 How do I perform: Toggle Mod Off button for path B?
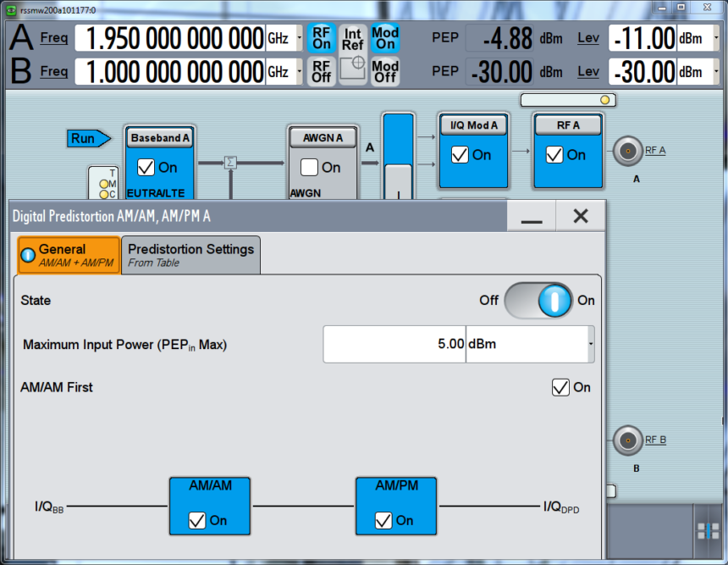[x=385, y=71]
